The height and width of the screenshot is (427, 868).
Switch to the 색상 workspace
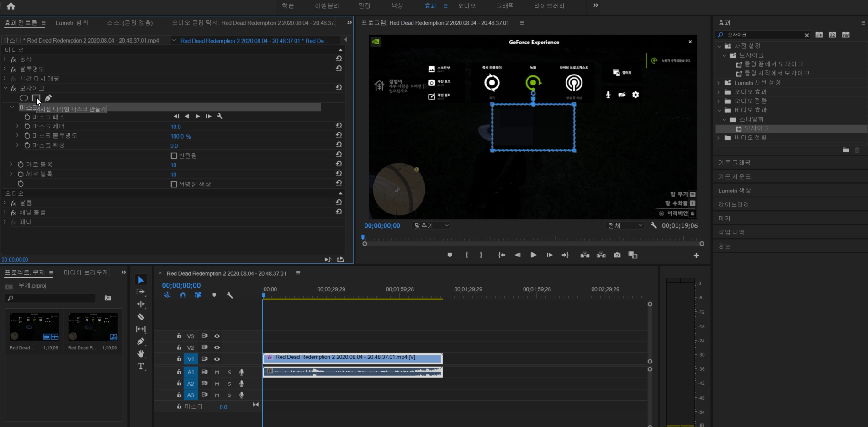tap(397, 6)
